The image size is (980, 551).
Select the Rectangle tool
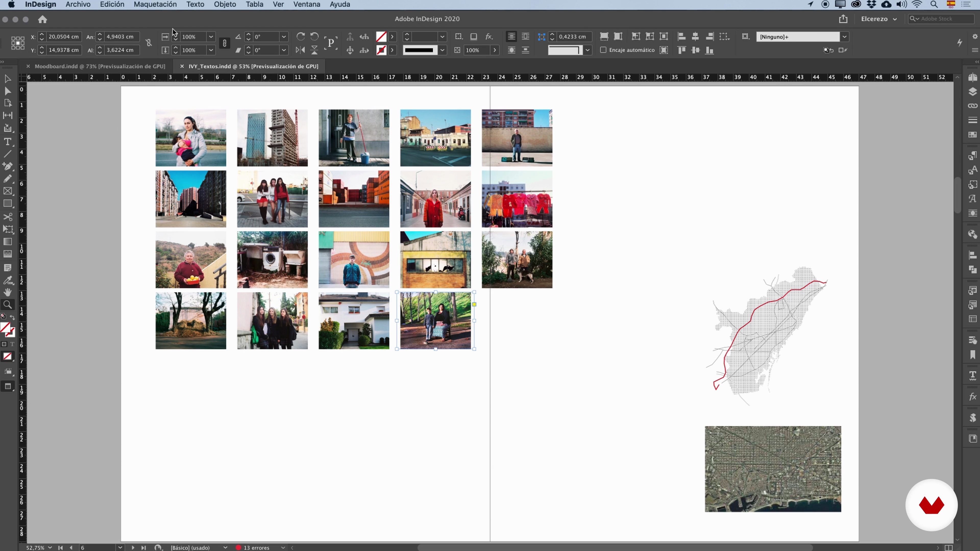[7, 204]
